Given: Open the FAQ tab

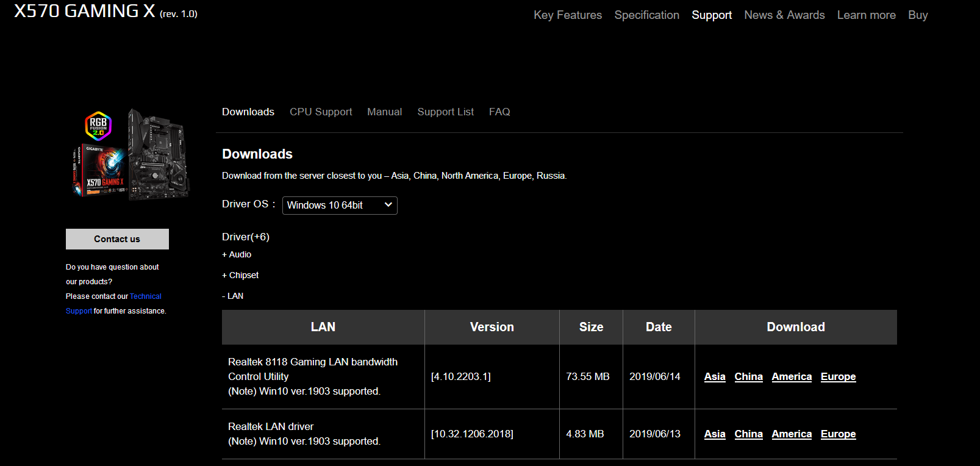Looking at the screenshot, I should click(x=499, y=112).
